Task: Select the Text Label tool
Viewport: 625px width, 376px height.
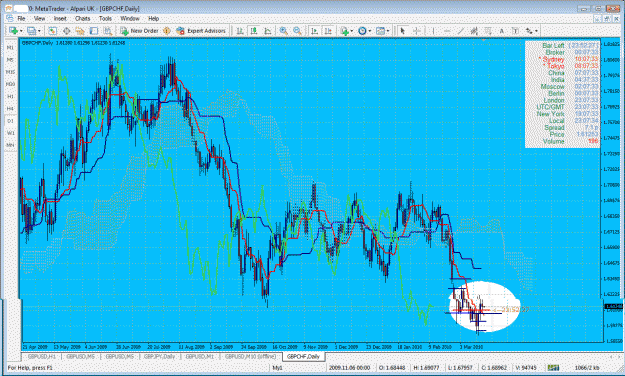Action: tap(515, 31)
